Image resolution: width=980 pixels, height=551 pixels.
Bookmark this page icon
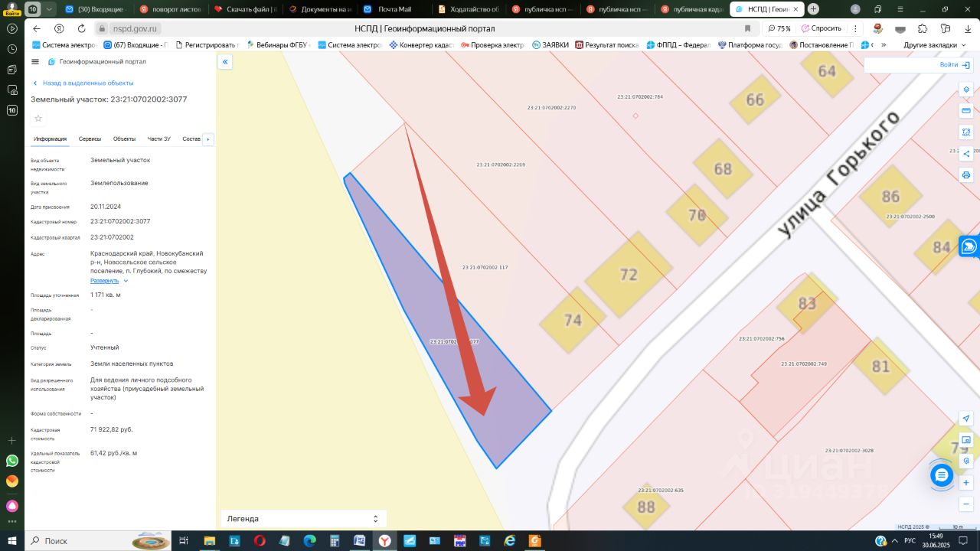click(748, 28)
